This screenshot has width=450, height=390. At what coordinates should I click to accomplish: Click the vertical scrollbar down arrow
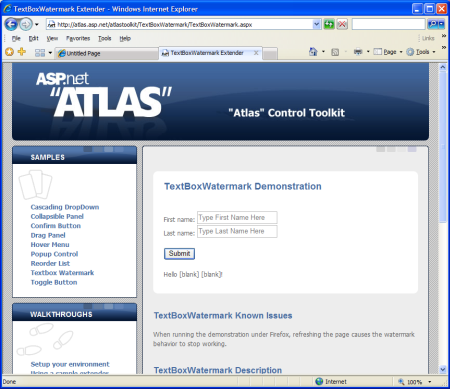pyautogui.click(x=443, y=369)
